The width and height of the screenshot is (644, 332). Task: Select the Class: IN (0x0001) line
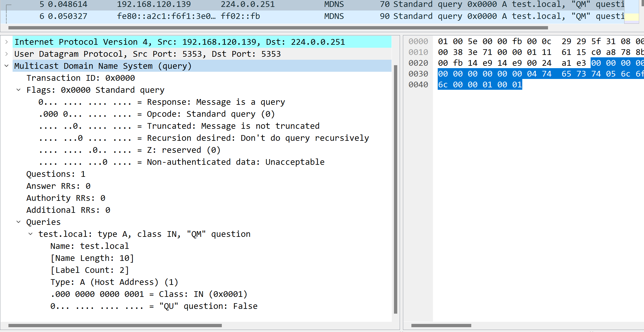pyautogui.click(x=149, y=294)
